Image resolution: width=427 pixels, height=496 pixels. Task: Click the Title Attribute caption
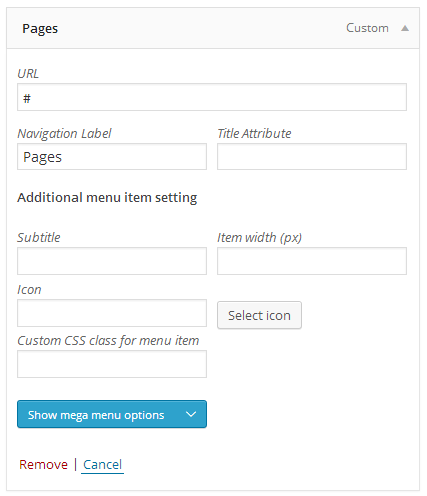point(254,133)
